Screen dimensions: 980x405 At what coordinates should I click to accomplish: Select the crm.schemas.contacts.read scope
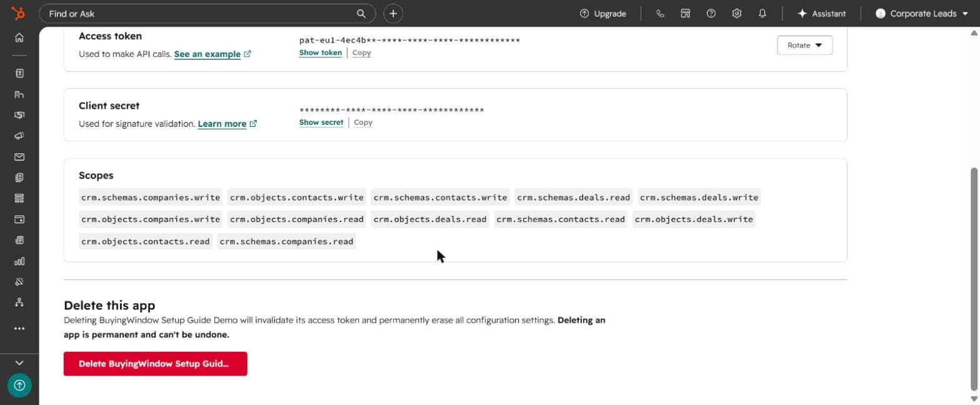tap(561, 219)
